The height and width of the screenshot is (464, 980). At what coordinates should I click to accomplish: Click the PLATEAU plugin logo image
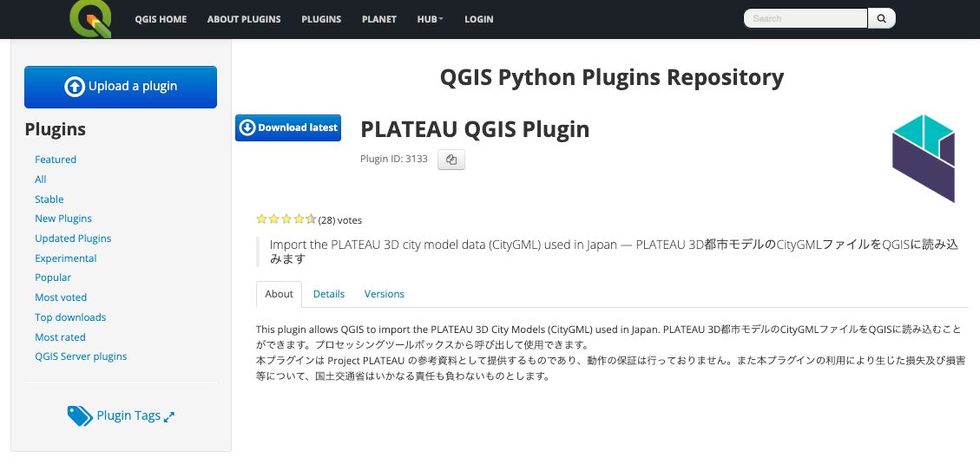[x=923, y=158]
